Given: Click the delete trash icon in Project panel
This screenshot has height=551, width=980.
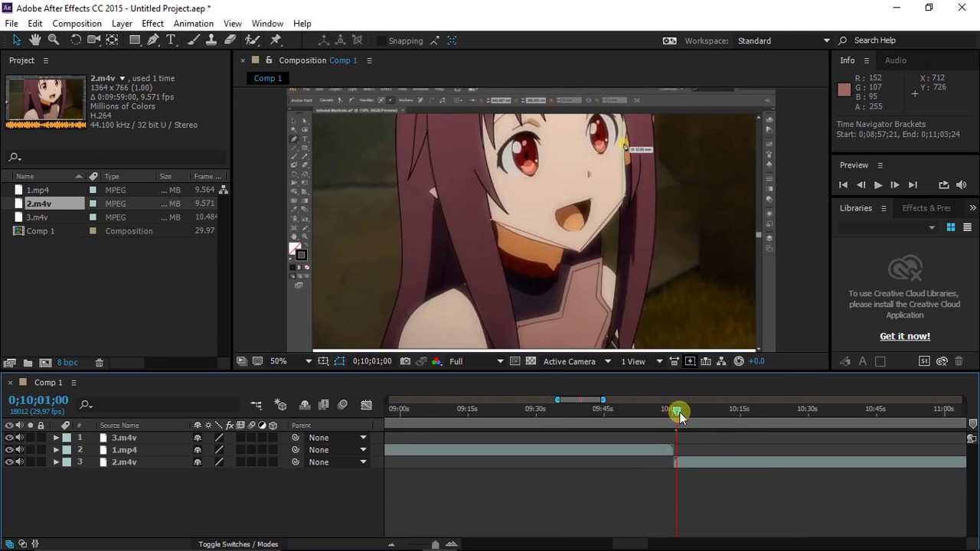Looking at the screenshot, I should [x=99, y=363].
